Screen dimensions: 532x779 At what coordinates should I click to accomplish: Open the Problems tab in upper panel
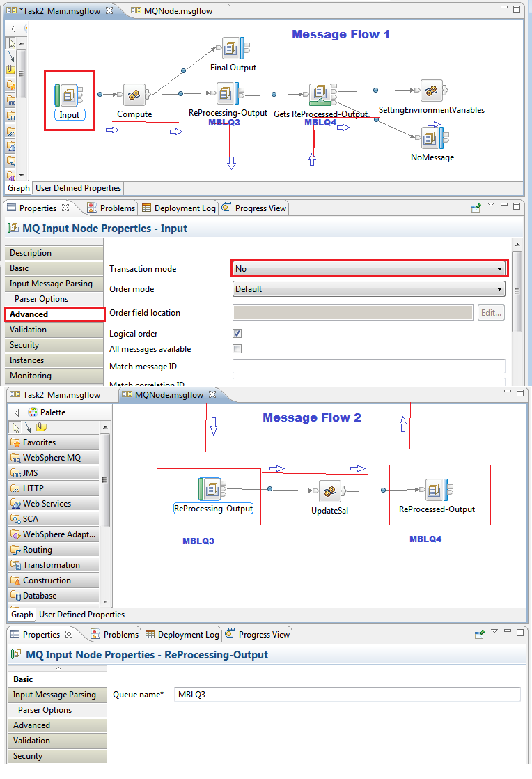[112, 208]
